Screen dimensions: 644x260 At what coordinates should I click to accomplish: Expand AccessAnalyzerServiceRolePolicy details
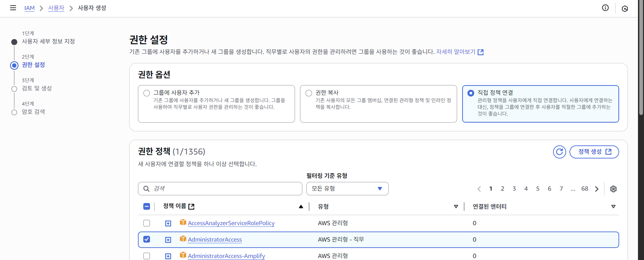168,223
